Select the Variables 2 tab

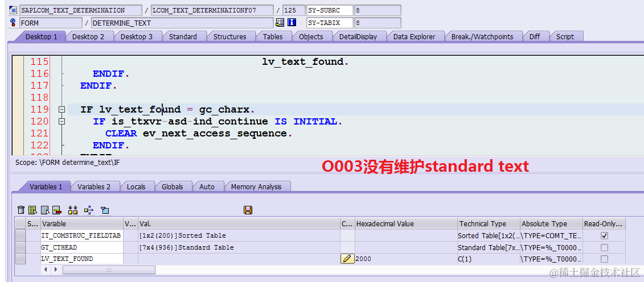(93, 186)
